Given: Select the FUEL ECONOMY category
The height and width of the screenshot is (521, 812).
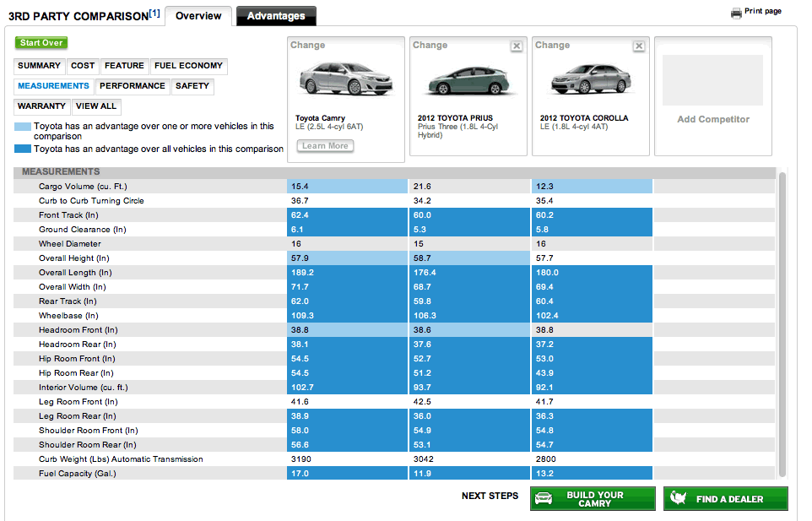Looking at the screenshot, I should (188, 66).
